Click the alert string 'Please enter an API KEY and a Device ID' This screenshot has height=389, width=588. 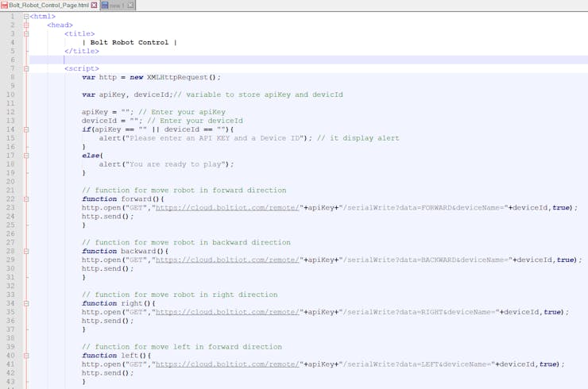click(x=215, y=138)
